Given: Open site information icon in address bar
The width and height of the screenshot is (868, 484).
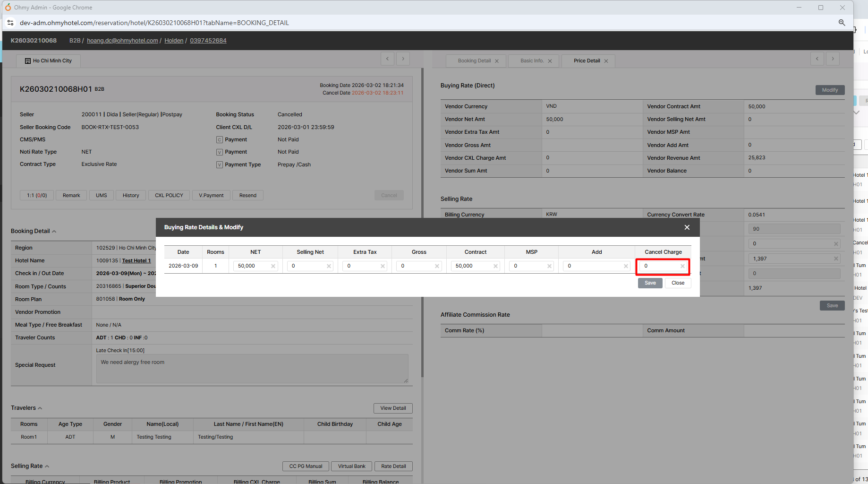Looking at the screenshot, I should tap(10, 23).
